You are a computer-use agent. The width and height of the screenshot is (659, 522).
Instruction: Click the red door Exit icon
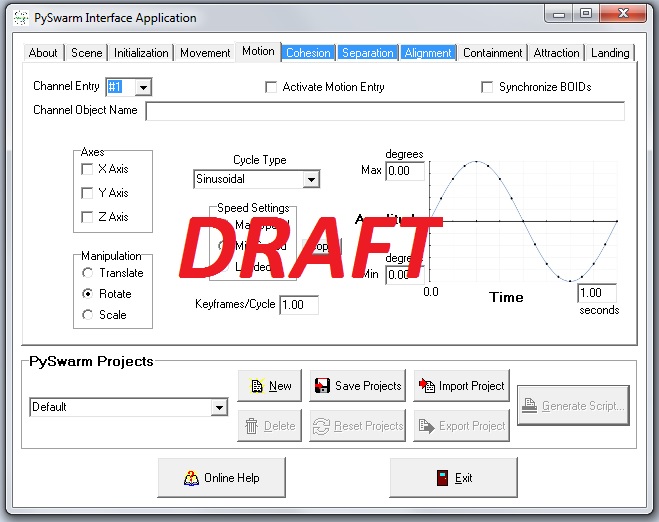[442, 478]
